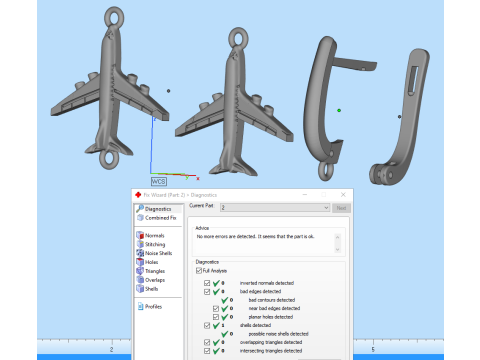The height and width of the screenshot is (360, 480).
Task: Click the Profiles label
Action: coord(153,307)
